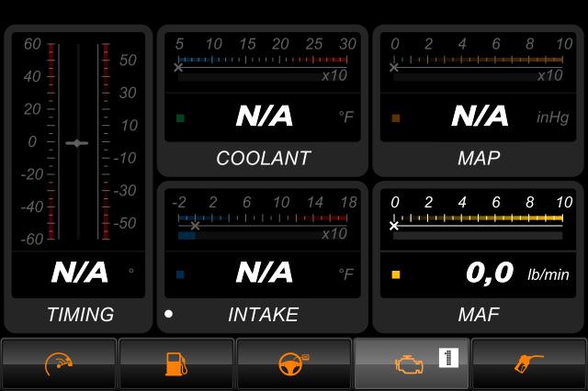Image resolution: width=588 pixels, height=391 pixels.
Task: Click the Intake scale 18 label
Action: coord(348,203)
